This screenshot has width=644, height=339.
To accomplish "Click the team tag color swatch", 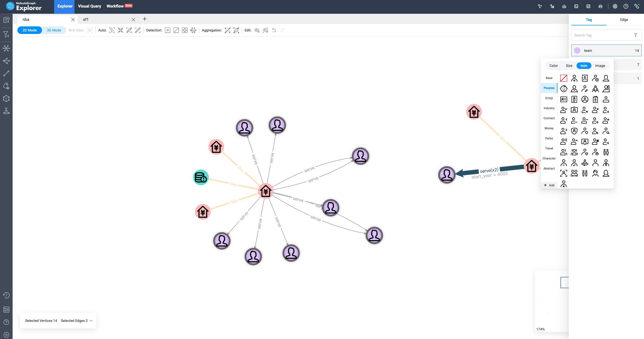I will pyautogui.click(x=577, y=50).
